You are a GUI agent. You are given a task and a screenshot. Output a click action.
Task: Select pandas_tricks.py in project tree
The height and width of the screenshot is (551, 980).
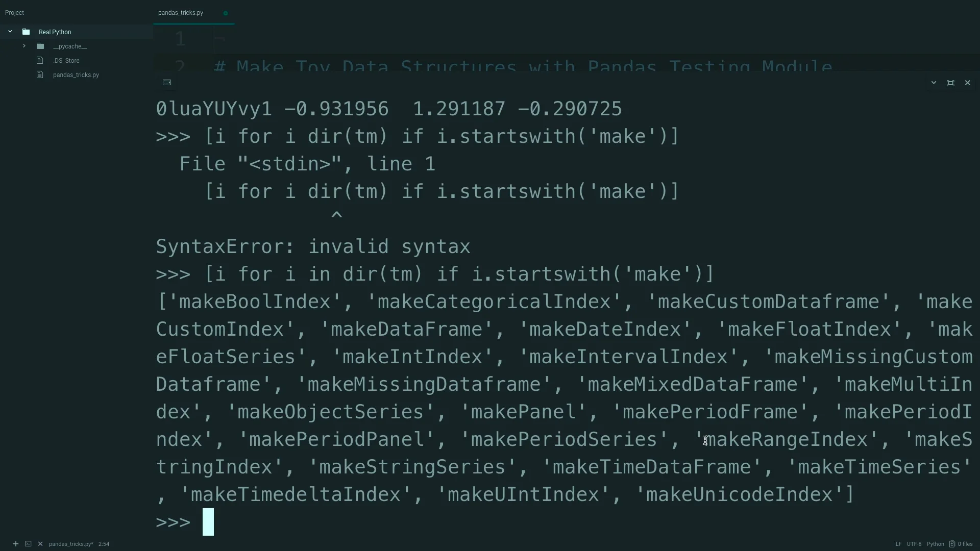click(x=76, y=74)
